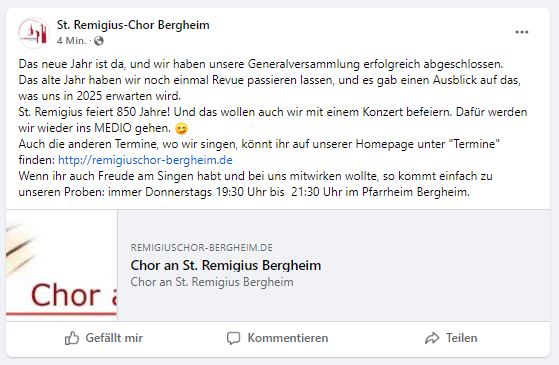
Task: Click the share arrow icon
Action: point(432,338)
